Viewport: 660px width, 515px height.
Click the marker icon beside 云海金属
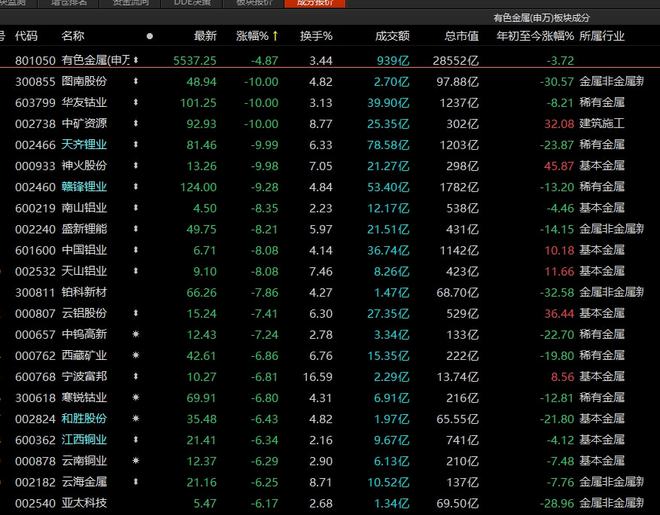pos(136,481)
